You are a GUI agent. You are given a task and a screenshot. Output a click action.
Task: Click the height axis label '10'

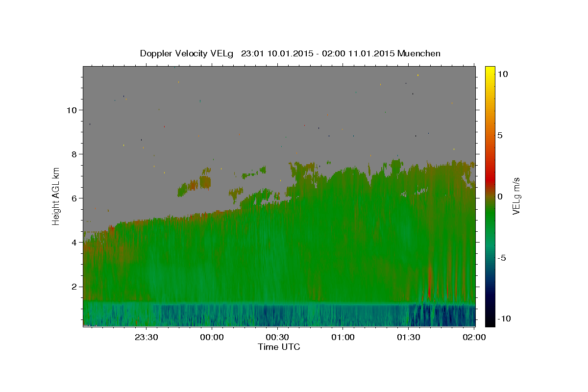(x=71, y=110)
